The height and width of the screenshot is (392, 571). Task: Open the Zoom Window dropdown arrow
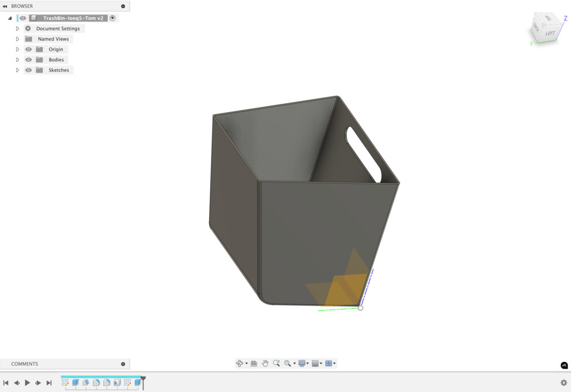click(294, 364)
